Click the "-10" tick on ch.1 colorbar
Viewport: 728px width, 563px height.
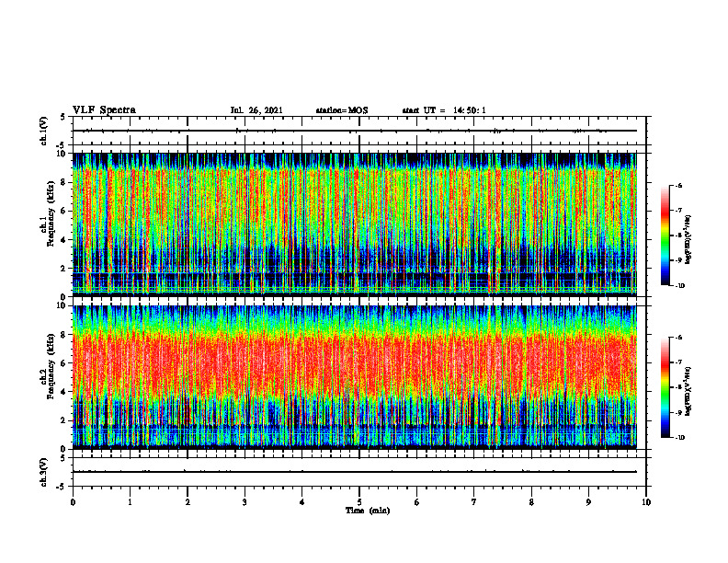click(x=679, y=285)
